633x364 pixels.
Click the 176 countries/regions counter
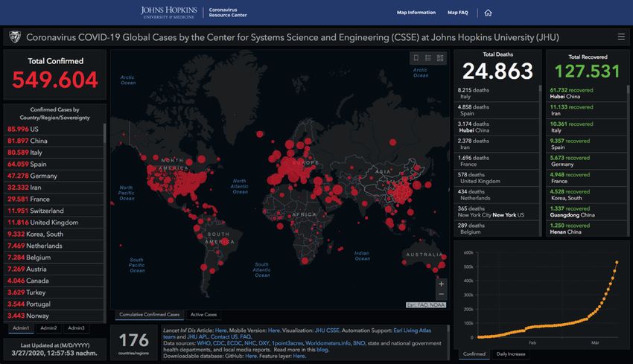point(133,342)
